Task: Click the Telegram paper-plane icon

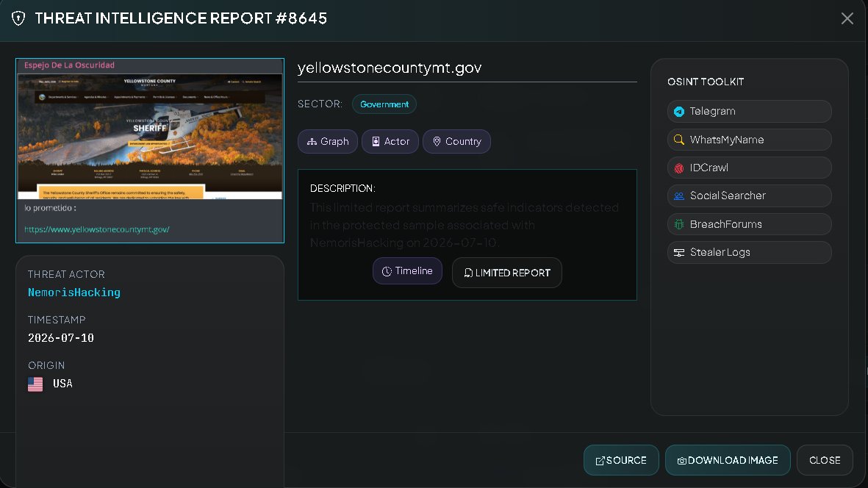Action: pos(678,111)
